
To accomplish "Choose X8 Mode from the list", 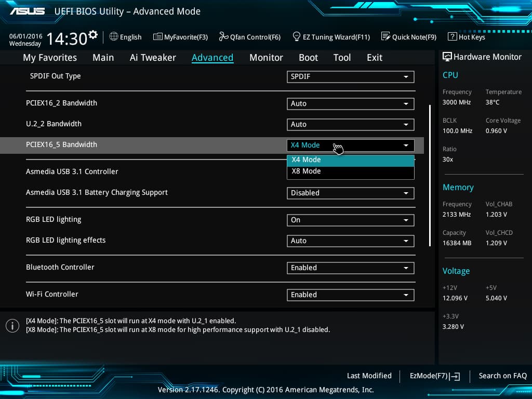I will [x=351, y=171].
